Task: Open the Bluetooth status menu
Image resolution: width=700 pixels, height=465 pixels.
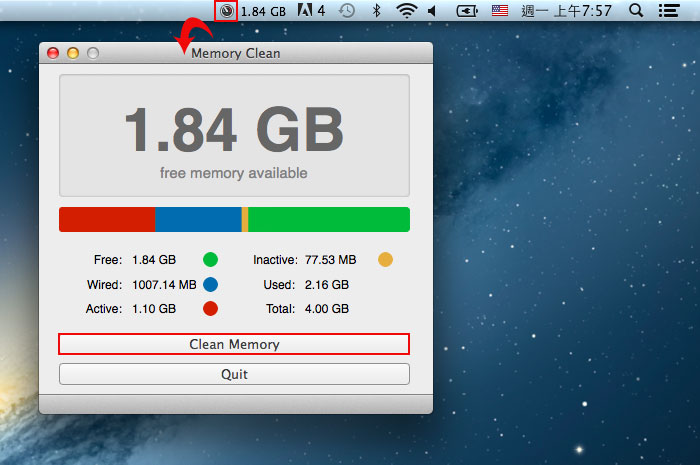Action: click(377, 10)
